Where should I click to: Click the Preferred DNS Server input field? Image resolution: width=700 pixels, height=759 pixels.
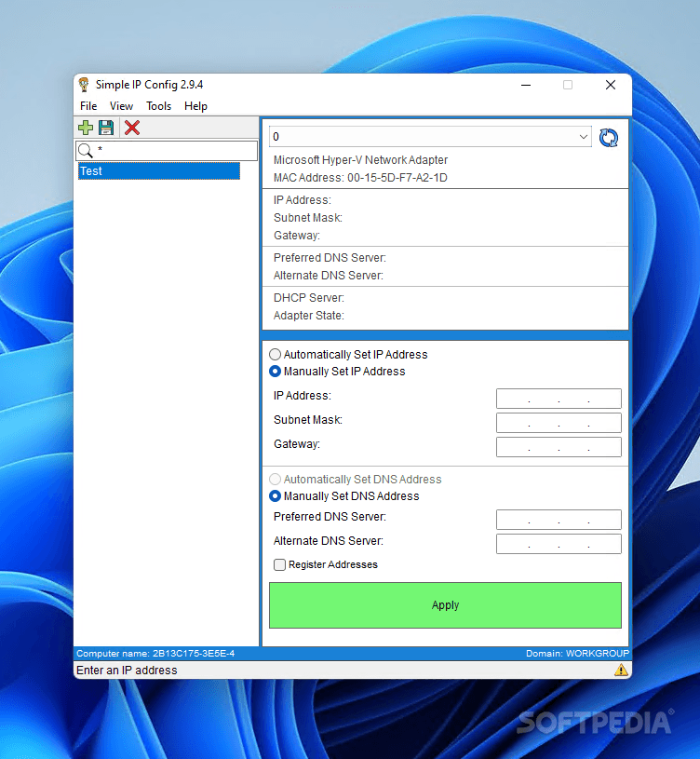(559, 520)
